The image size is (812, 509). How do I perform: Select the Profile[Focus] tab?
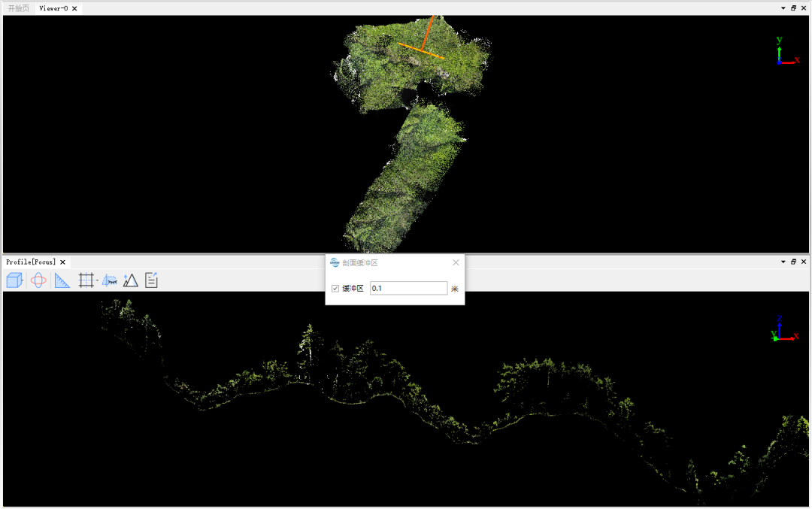click(x=31, y=262)
